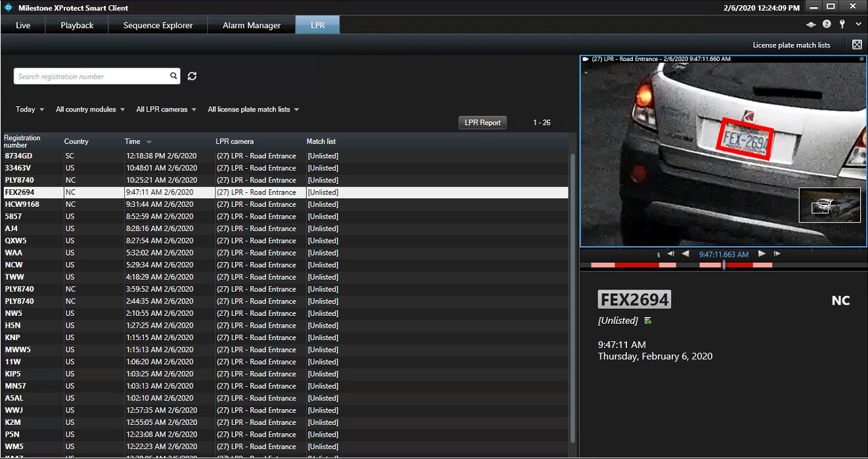This screenshot has width=868, height=459.
Task: Switch to the Alarm Manager tab
Action: coord(251,26)
